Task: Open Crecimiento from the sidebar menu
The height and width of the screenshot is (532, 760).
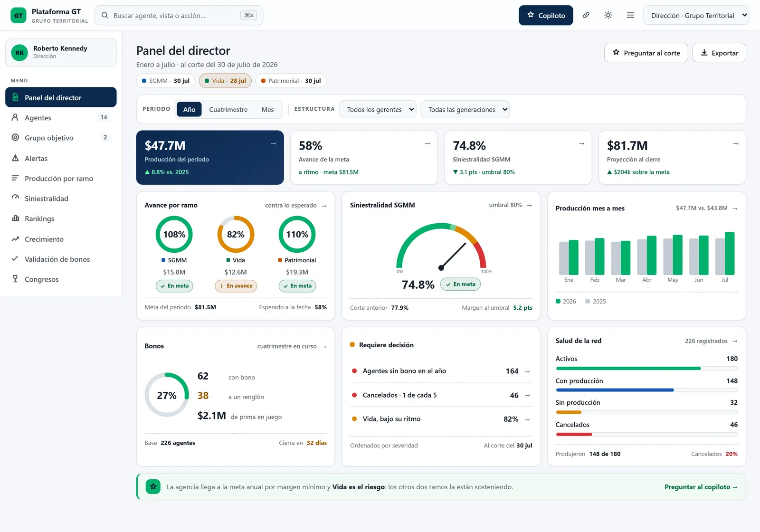Action: [x=61, y=239]
